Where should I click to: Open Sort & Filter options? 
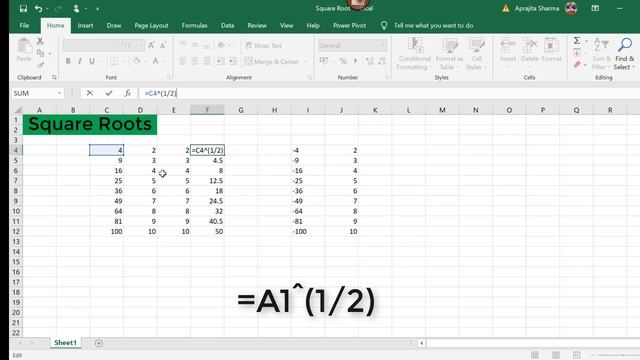tap(601, 54)
